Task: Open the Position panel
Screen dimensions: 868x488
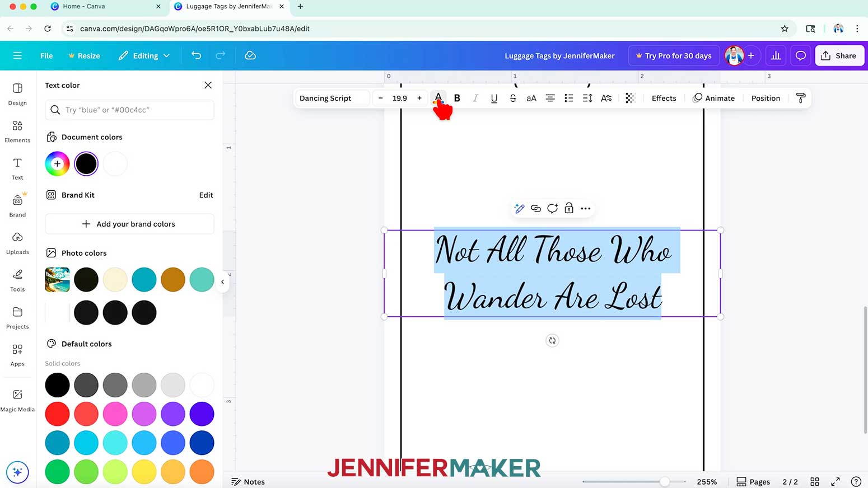Action: [x=766, y=98]
